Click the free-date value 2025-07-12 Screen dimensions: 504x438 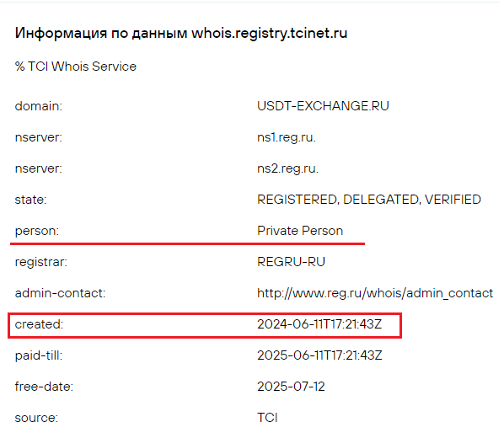tap(291, 387)
